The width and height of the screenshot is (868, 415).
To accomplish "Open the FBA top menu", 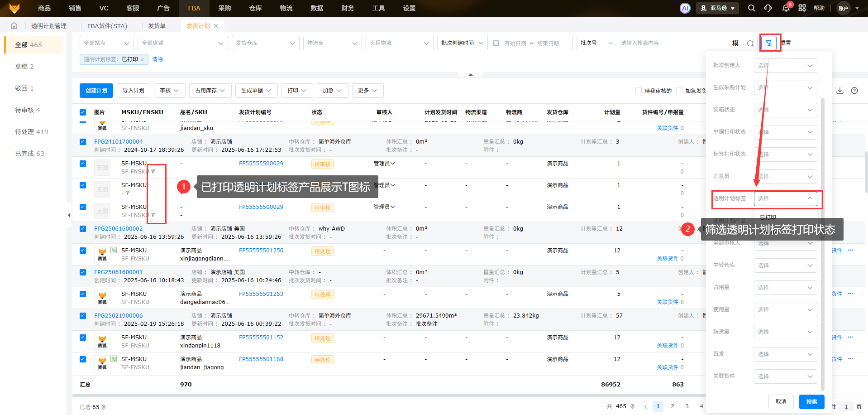I will 194,8.
